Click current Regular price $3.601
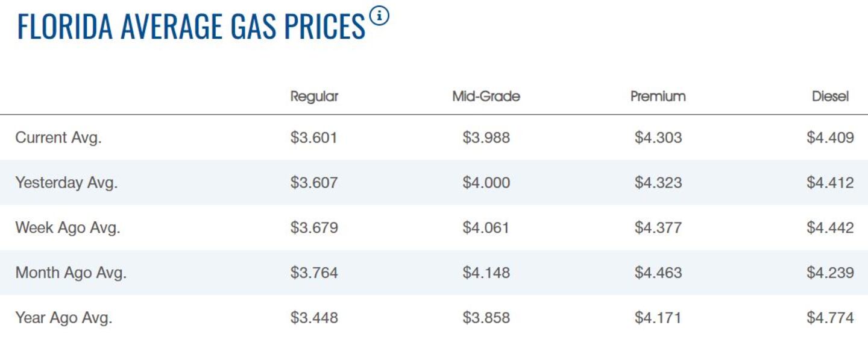The image size is (868, 351). (313, 138)
